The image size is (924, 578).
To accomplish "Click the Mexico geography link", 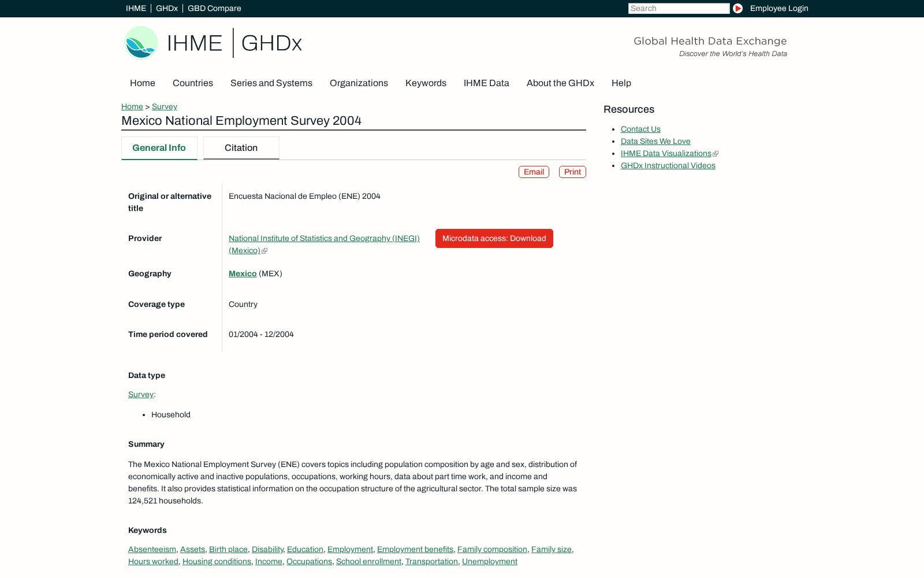I will [x=243, y=273].
